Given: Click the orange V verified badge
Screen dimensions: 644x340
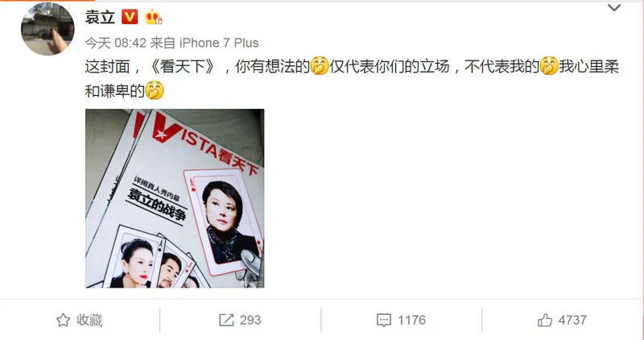Looking at the screenshot, I should 130,17.
